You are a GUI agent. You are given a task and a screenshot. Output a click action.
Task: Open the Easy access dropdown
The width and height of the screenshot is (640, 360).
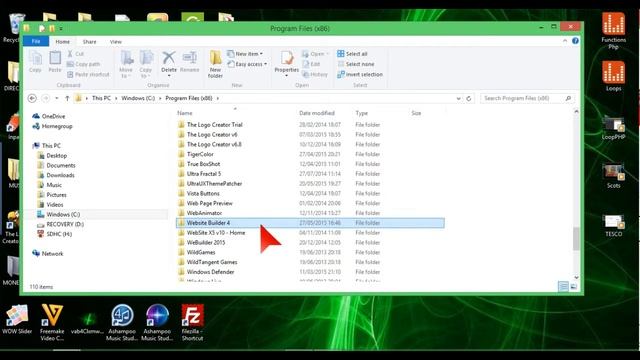(x=247, y=64)
